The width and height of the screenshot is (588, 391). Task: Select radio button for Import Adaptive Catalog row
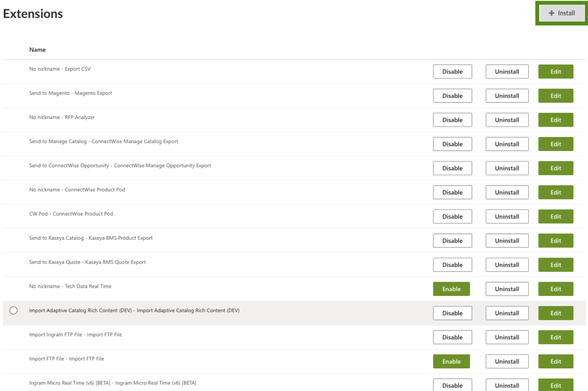coord(13,311)
